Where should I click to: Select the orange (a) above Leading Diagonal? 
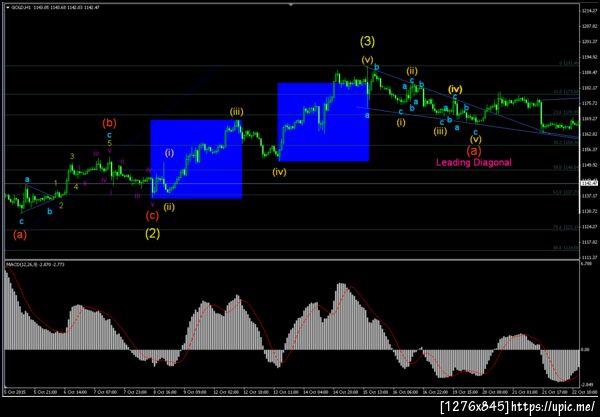tap(474, 151)
